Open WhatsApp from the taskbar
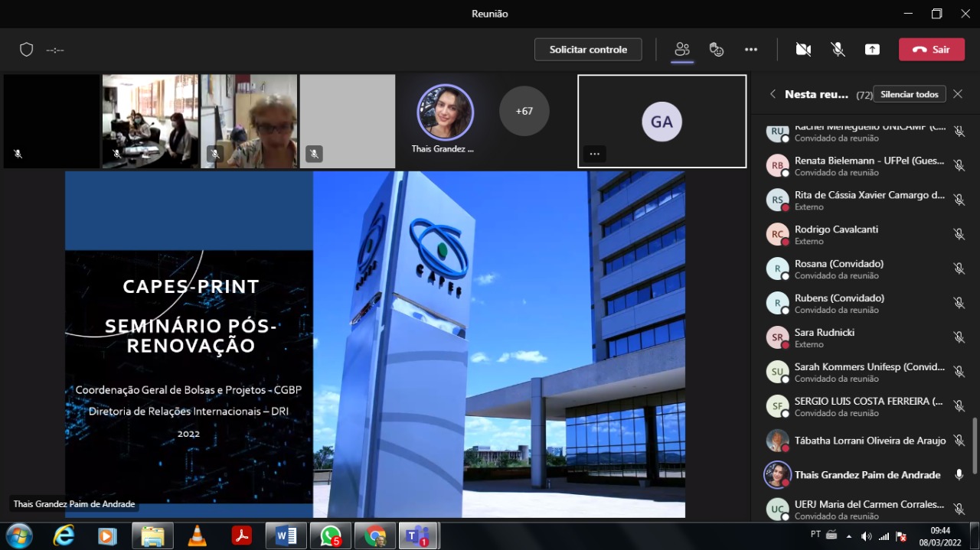This screenshot has height=550, width=980. click(331, 536)
